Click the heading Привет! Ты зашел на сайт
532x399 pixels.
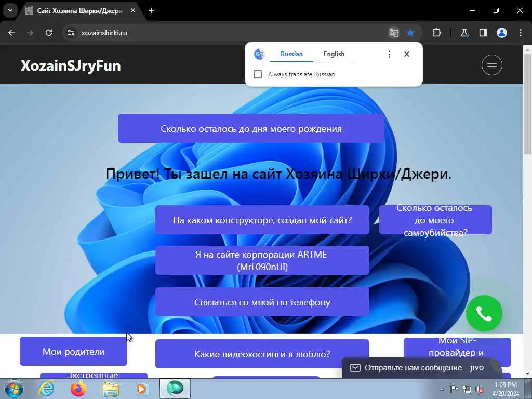pos(278,174)
